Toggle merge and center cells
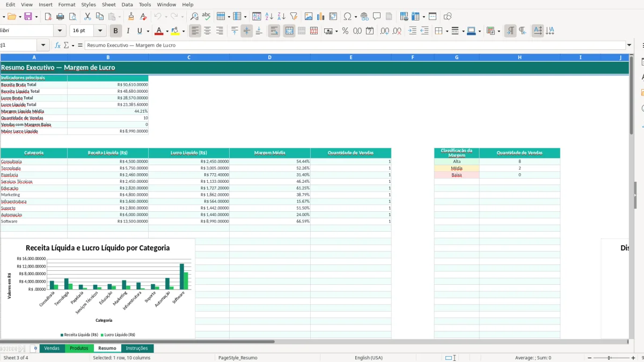This screenshot has height=362, width=644. coord(289,31)
